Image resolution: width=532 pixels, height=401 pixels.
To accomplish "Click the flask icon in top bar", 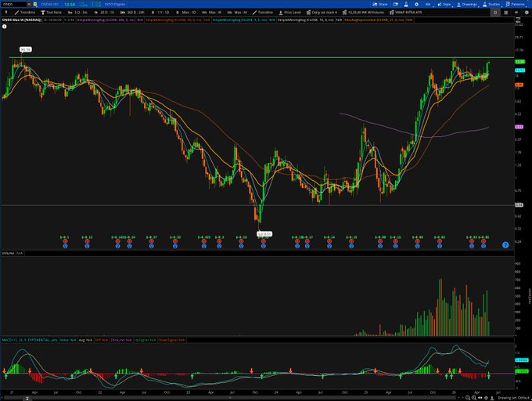I will (x=406, y=5).
